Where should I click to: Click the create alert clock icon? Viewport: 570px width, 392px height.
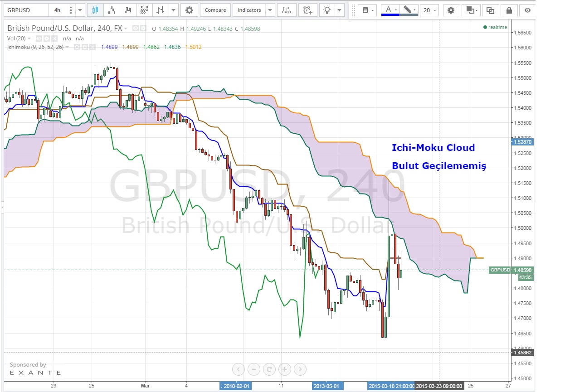307,10
